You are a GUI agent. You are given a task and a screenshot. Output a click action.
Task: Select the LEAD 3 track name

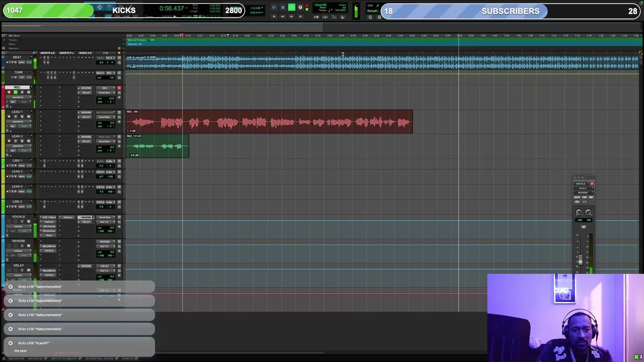pos(17,171)
